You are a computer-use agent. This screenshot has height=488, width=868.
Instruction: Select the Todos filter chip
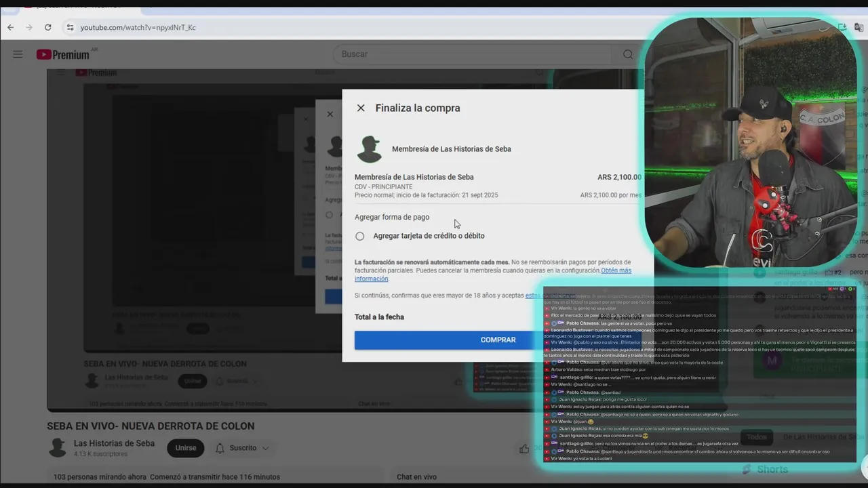coord(756,437)
